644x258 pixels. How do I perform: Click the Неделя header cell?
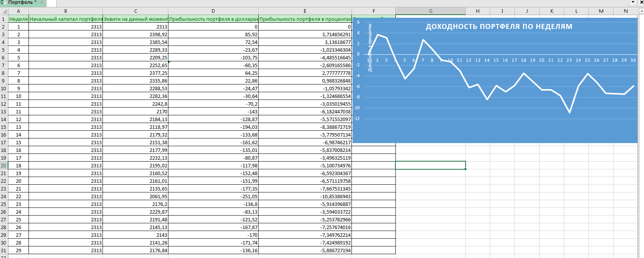pos(18,19)
